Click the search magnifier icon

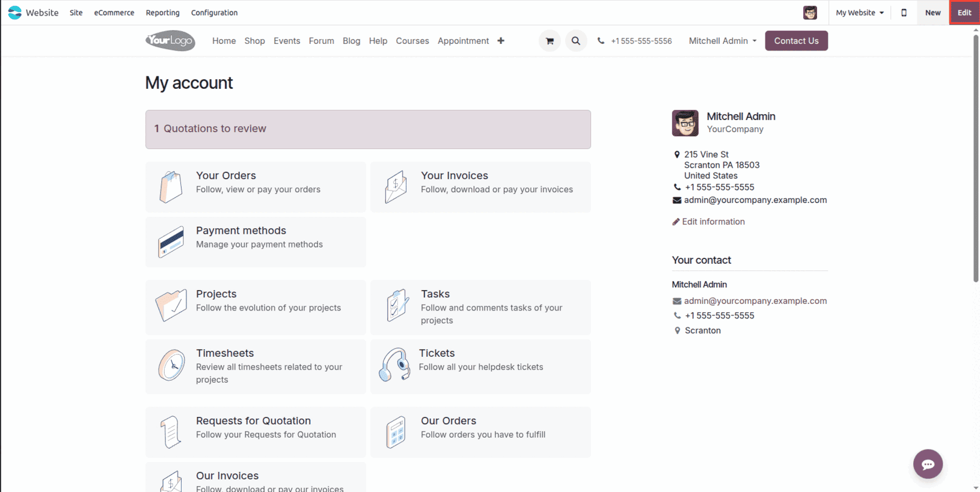point(576,41)
